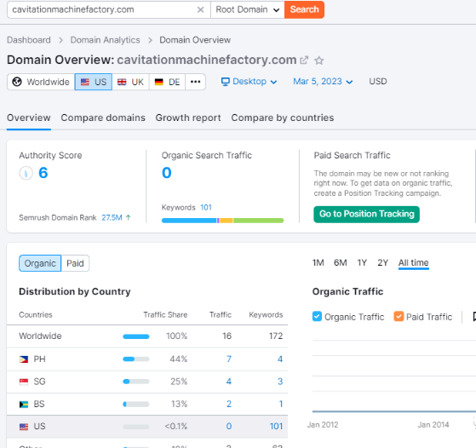
Task: Select the Organic toggle button
Action: 40,263
